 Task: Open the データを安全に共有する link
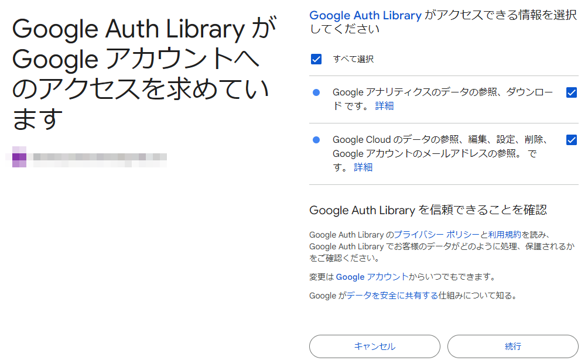coord(392,296)
